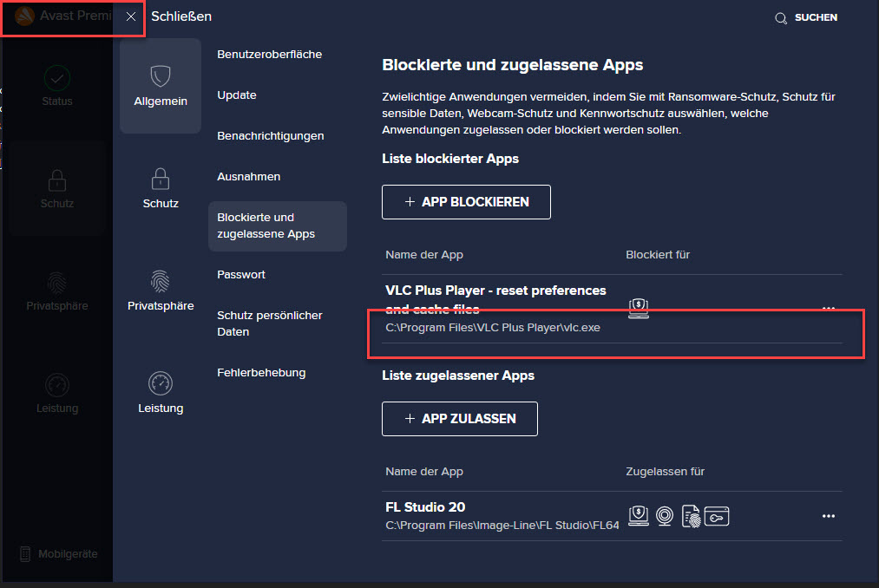Screen dimensions: 879x588
Task: Select the Allgemein shield category
Action: tap(161, 86)
